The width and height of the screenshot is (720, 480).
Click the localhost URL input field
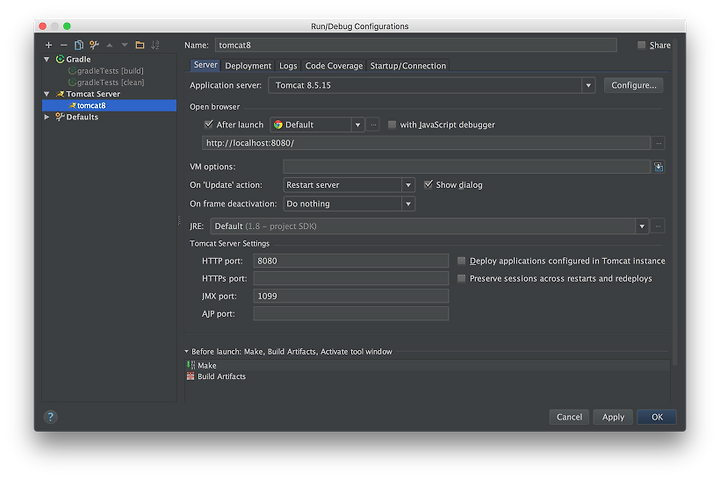426,143
